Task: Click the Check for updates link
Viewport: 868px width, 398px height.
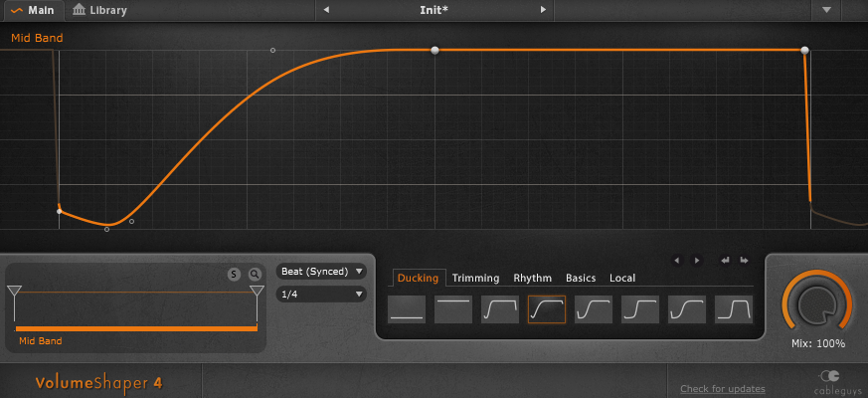Action: pos(723,389)
